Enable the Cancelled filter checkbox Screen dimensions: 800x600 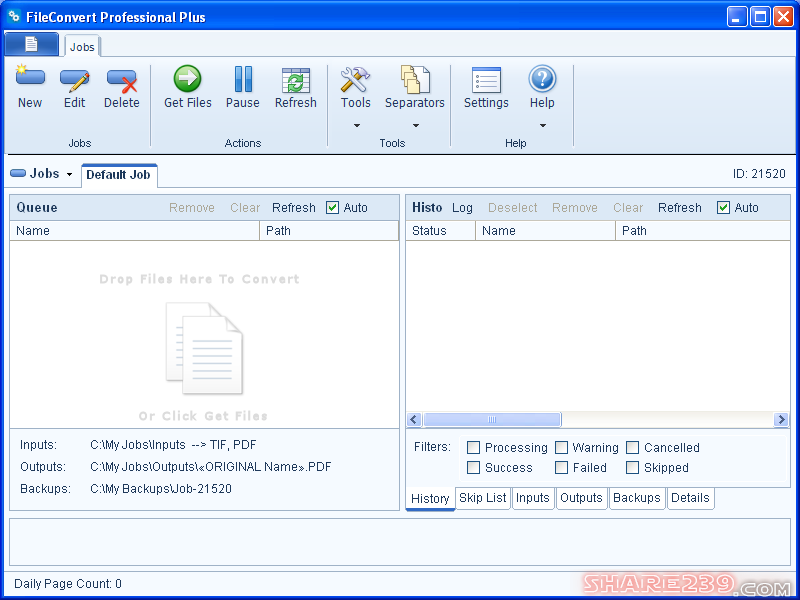(632, 447)
